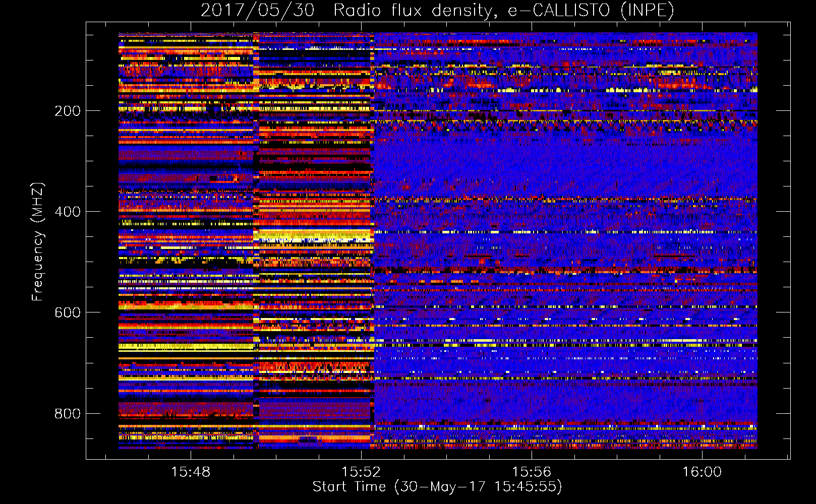Click the date '2017/05/30' in the title
This screenshot has width=816, height=504.
pos(258,11)
